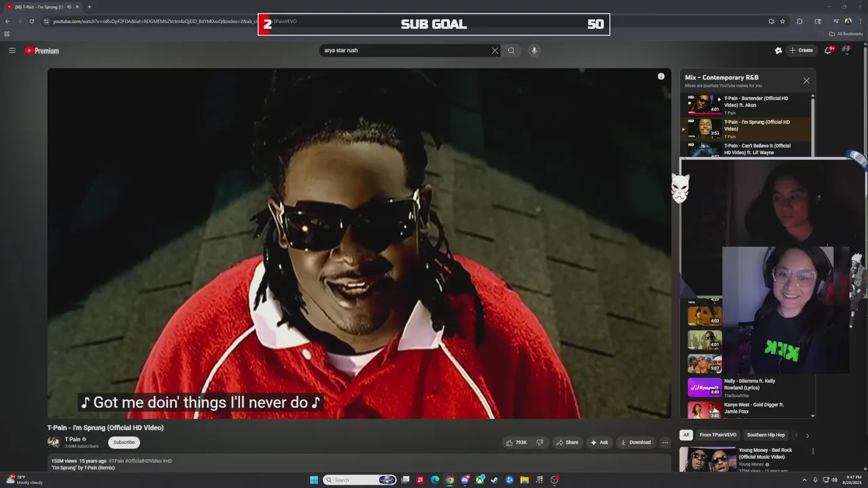Play Kanye West Gold Digger
This screenshot has width=868, height=488.
click(745, 410)
